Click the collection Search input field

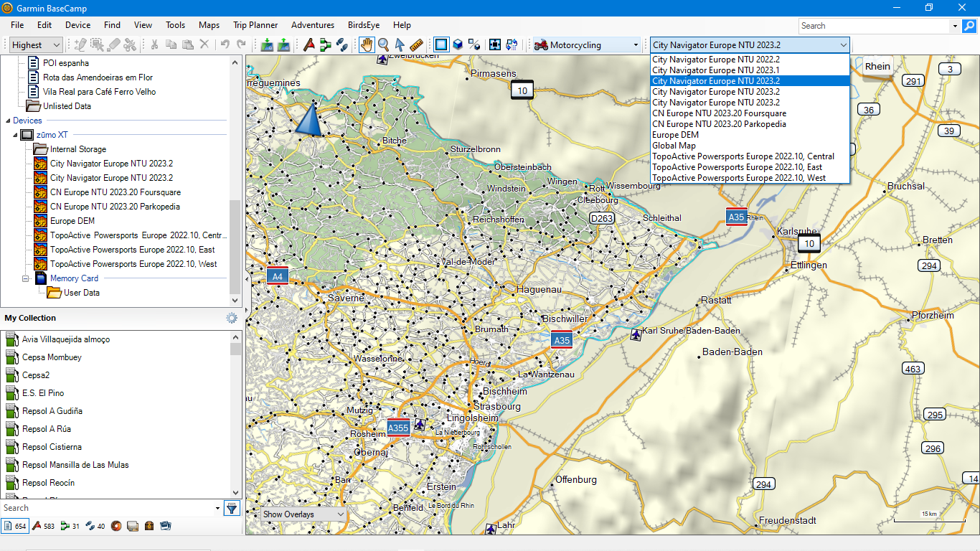click(107, 508)
